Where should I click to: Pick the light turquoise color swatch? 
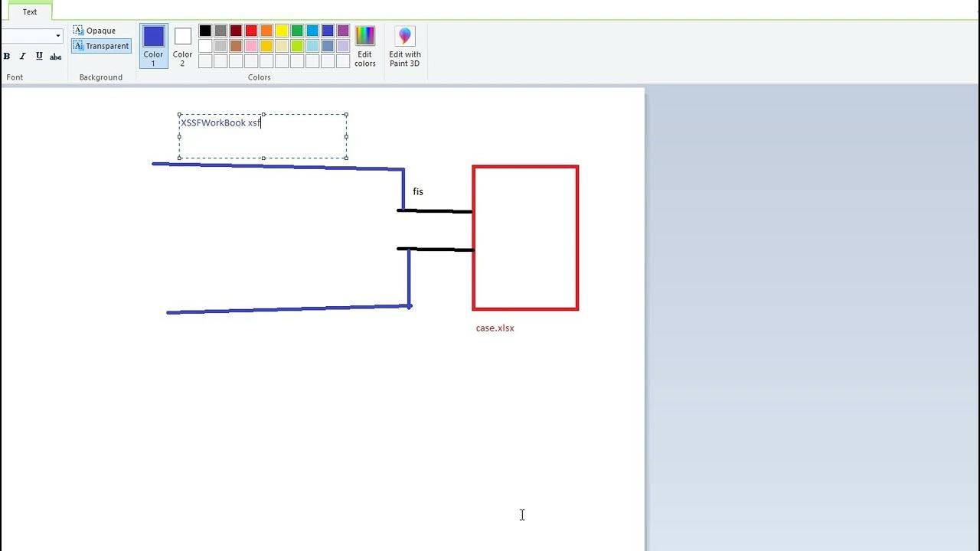pyautogui.click(x=312, y=46)
